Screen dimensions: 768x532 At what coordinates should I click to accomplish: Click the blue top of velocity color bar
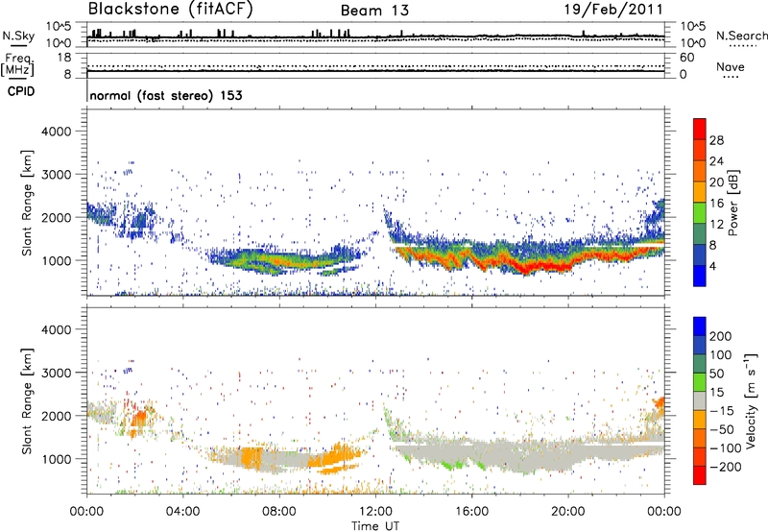700,326
